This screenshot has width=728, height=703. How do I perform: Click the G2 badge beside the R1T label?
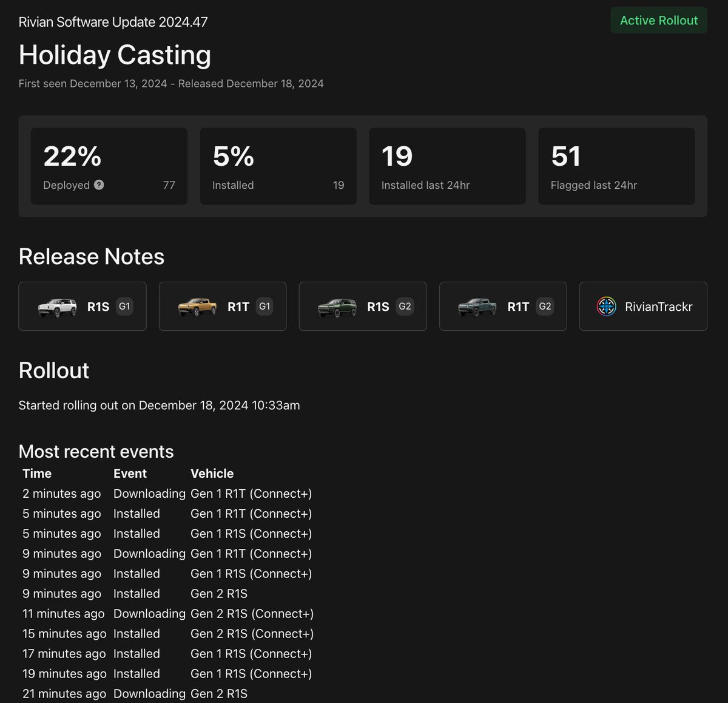click(545, 307)
